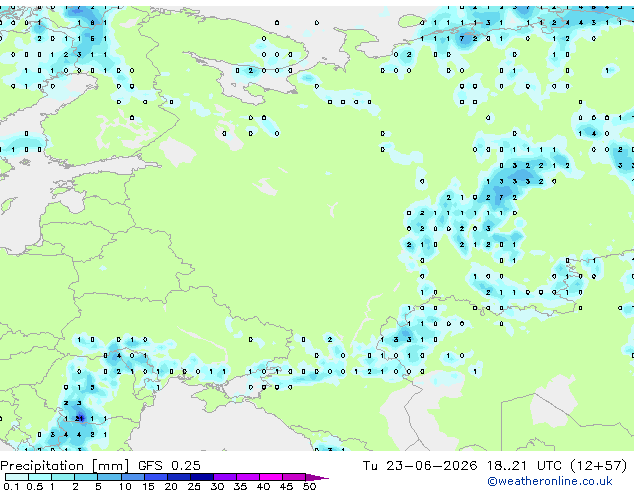The image size is (634, 490).
Task: Click the 2–5 mm legend color
Action: (x=86, y=477)
